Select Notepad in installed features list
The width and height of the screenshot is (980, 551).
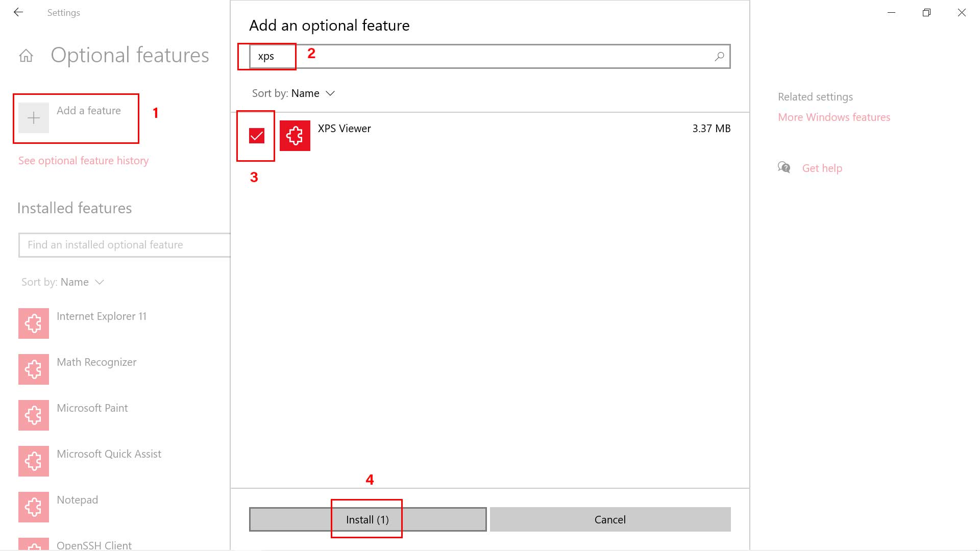tap(77, 500)
